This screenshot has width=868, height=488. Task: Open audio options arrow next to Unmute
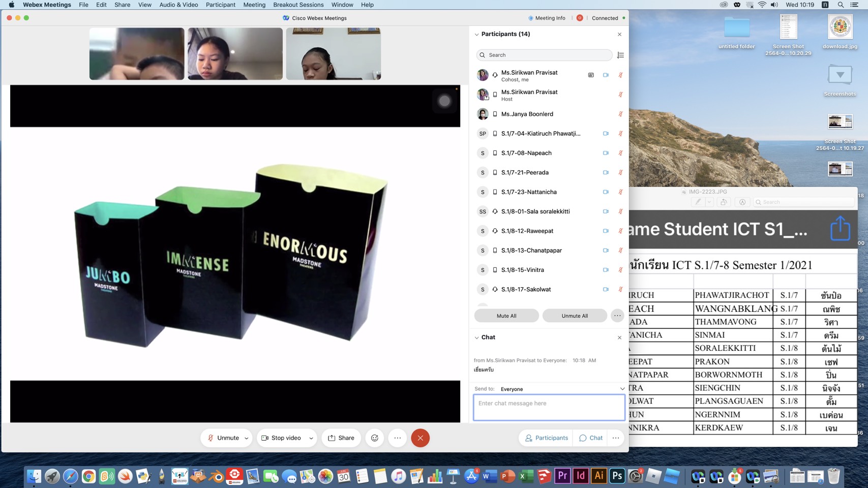coord(247,438)
